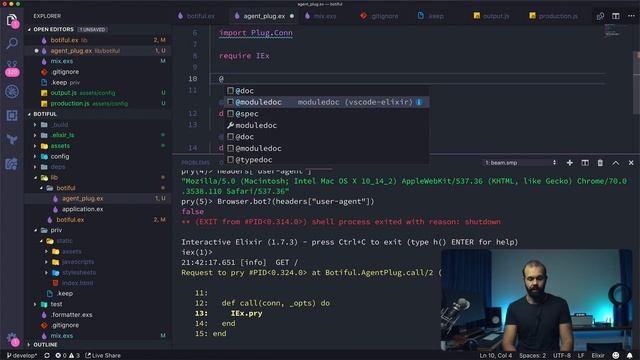Change encoding via UTF-8 indicator
Screen dimensions: 640x360
[x=562, y=356]
